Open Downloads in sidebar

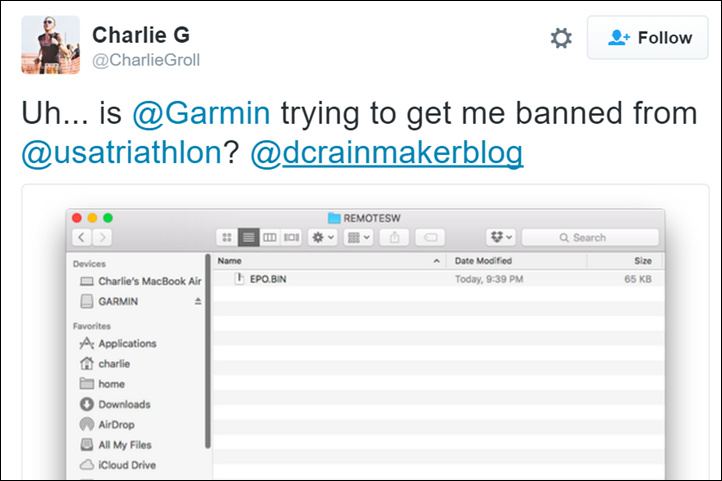pyautogui.click(x=115, y=405)
